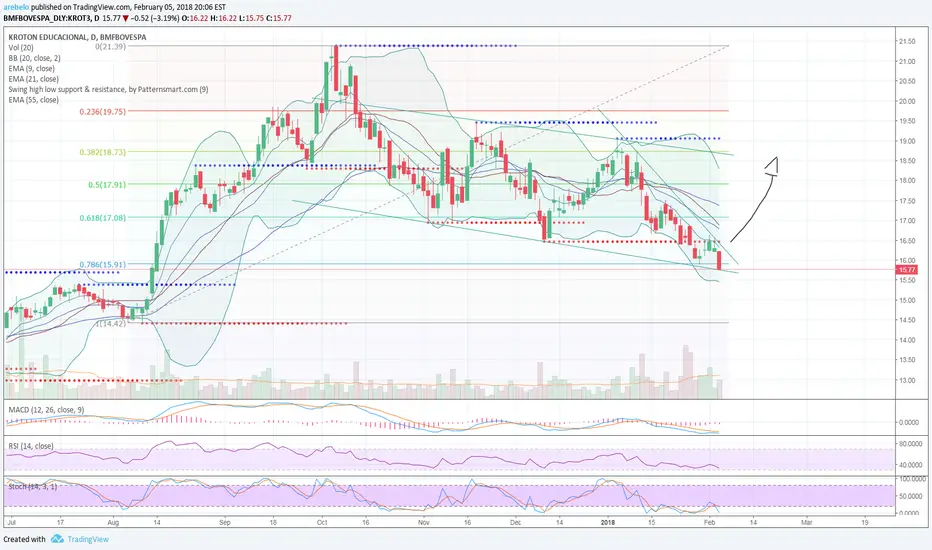Click the 0.0000 MACD axis label

[x=909, y=422]
